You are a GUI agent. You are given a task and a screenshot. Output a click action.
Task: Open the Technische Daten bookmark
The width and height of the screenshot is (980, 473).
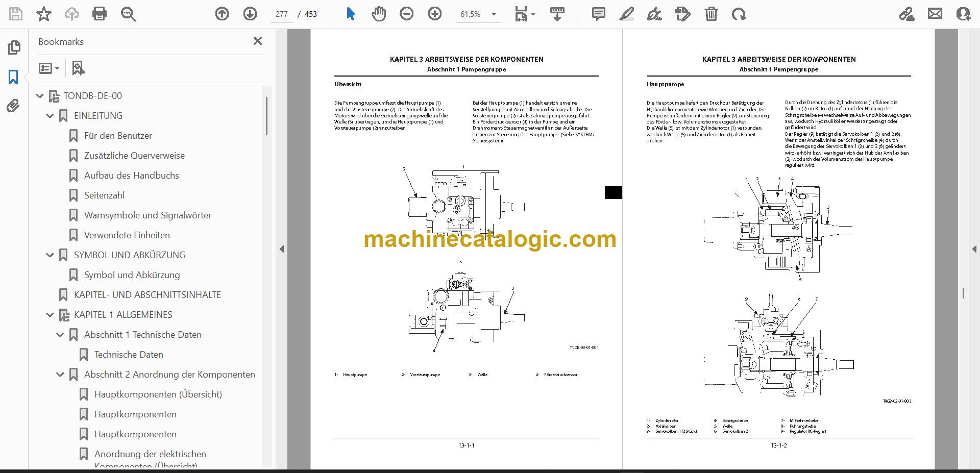[x=129, y=355]
